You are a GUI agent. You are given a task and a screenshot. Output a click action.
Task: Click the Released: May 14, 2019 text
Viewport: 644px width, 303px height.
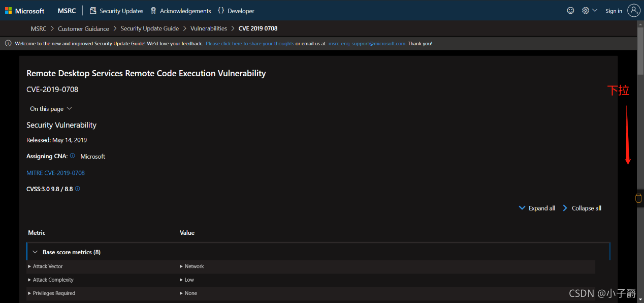click(x=57, y=140)
